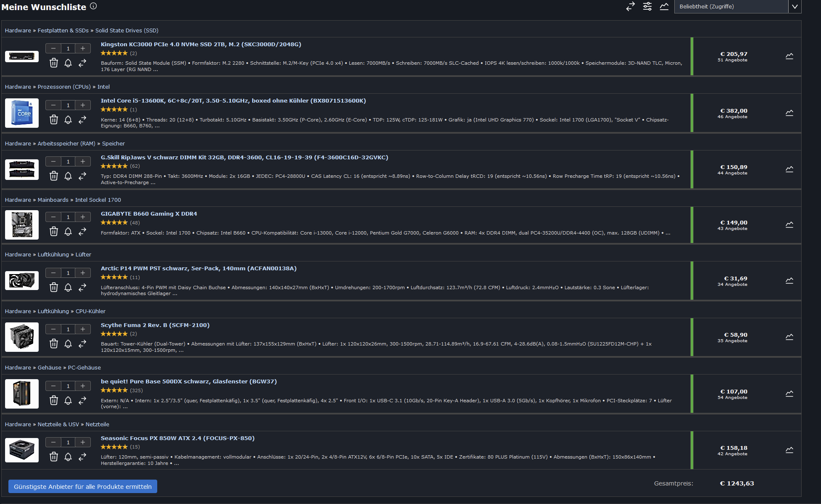Viewport: 821px width, 504px height.
Task: Open the Scythe Fuma 2 Rev. B product link
Action: click(x=155, y=325)
